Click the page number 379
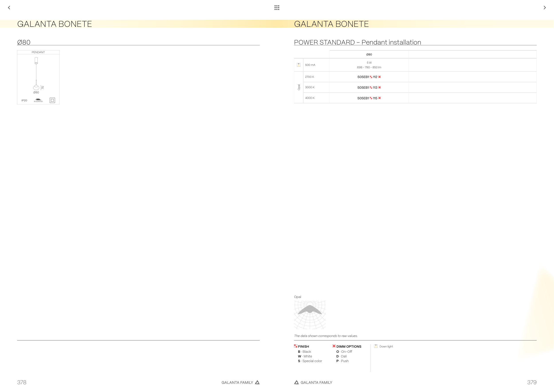Viewport: 554px width, 392px height. click(532, 382)
